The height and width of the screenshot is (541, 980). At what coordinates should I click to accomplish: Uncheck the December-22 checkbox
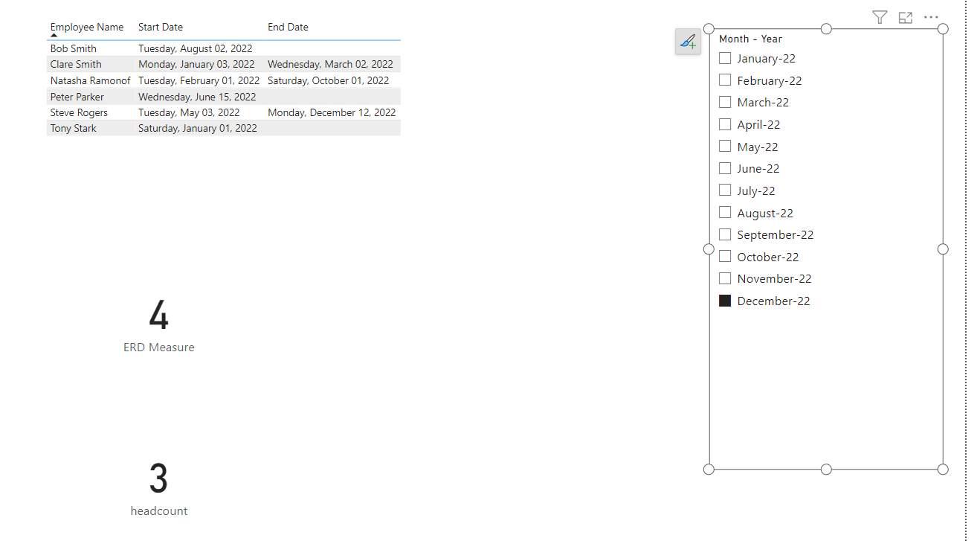point(725,301)
